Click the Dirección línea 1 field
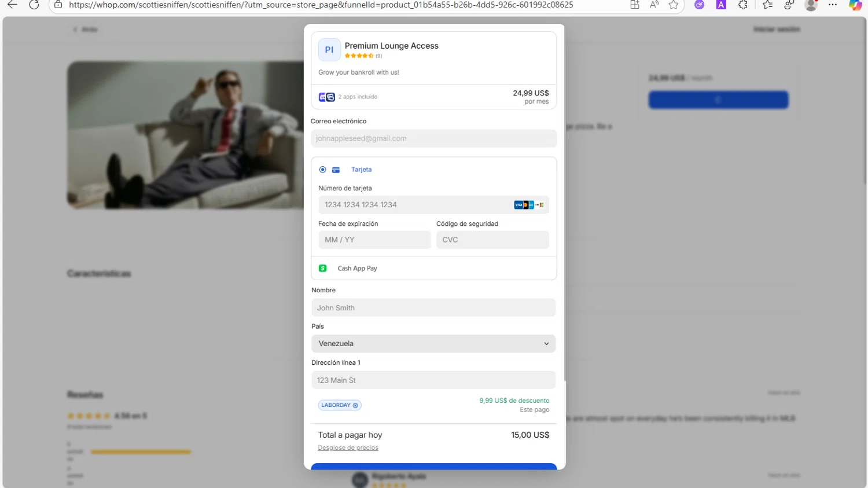This screenshot has width=868, height=488. click(x=433, y=380)
